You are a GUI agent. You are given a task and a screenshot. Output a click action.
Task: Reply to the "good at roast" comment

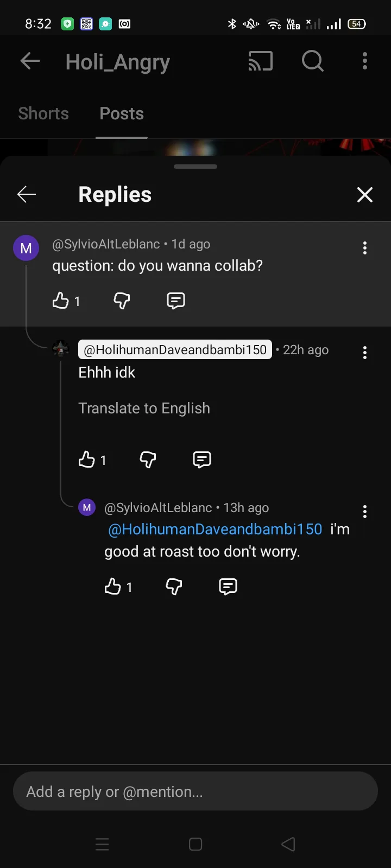click(228, 586)
